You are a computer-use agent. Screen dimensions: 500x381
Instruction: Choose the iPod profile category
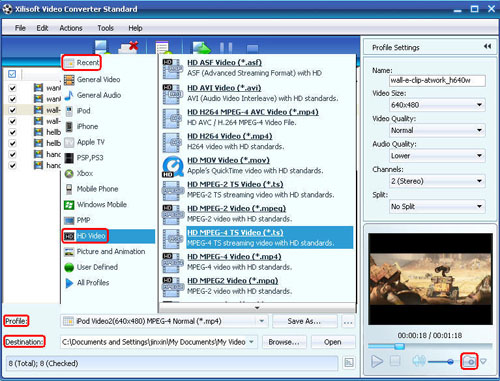point(77,111)
